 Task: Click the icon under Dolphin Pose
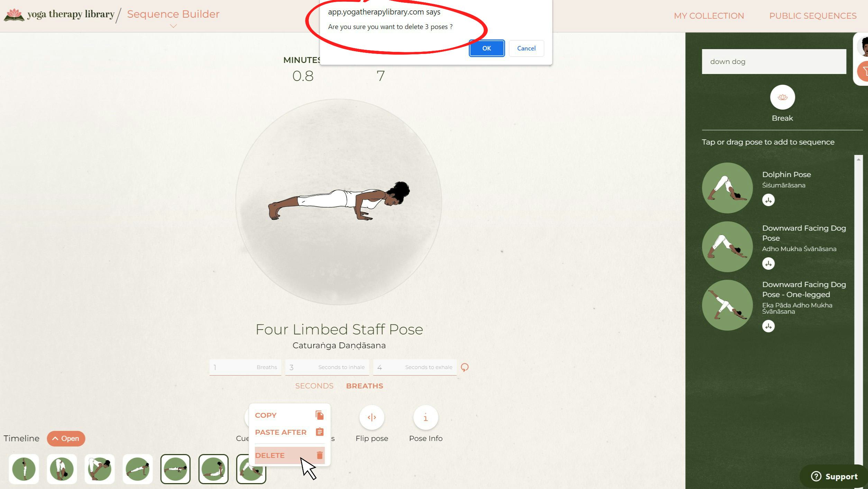768,200
